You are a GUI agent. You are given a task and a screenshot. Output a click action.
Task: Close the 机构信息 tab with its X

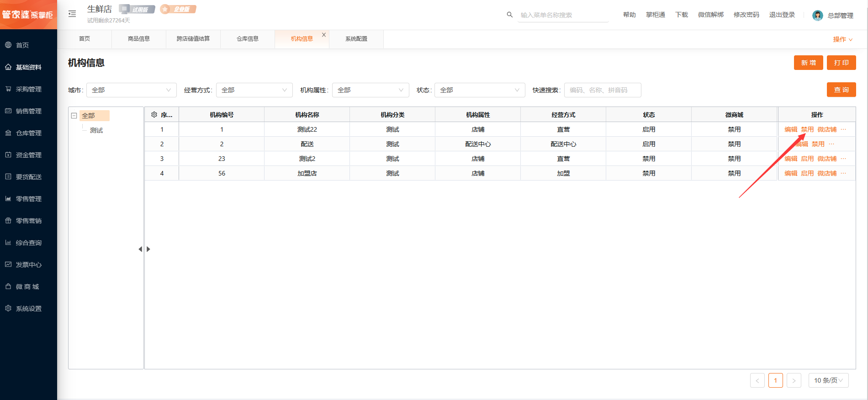324,35
